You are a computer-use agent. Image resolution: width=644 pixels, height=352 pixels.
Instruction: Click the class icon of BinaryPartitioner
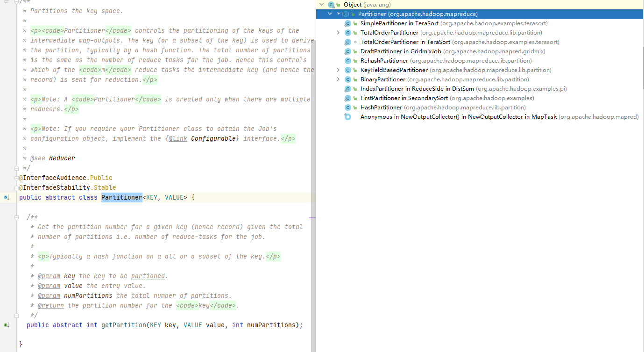click(x=347, y=79)
